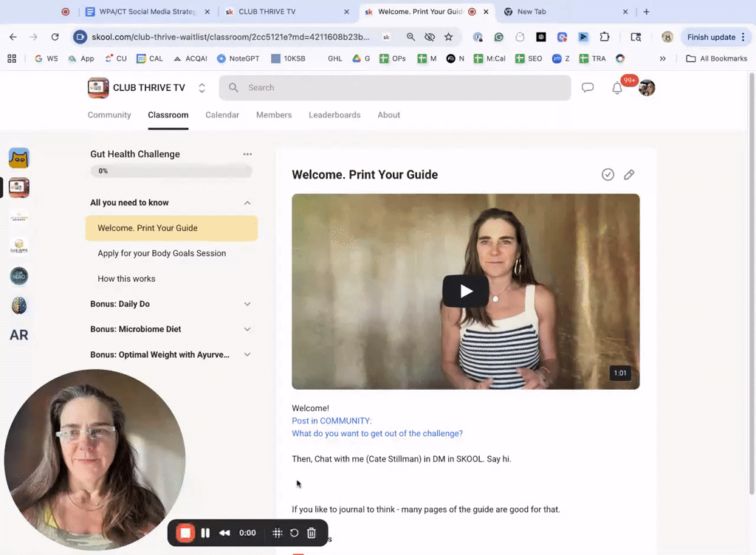The height and width of the screenshot is (555, 756).
Task: Click the CLUB THRIVE TV logo
Action: [x=98, y=88]
